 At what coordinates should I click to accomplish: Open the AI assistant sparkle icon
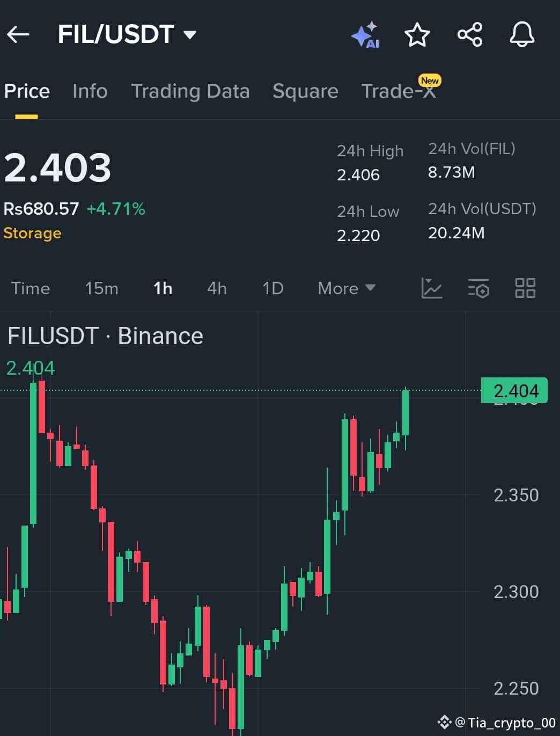tap(365, 35)
